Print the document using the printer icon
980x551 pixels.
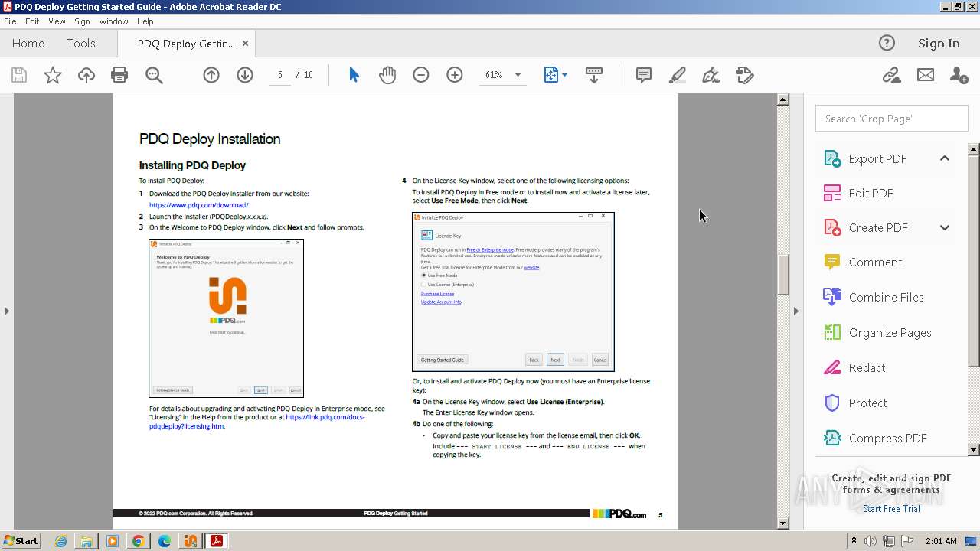tap(119, 75)
